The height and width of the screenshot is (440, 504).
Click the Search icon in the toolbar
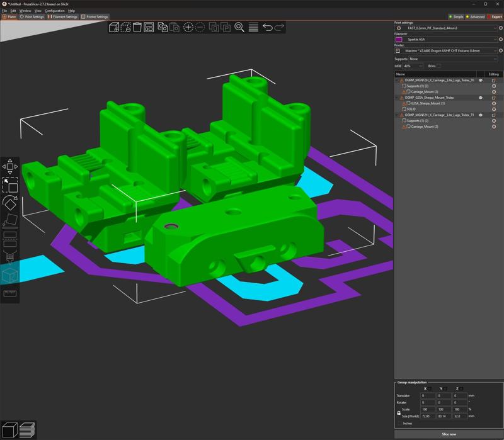point(239,28)
